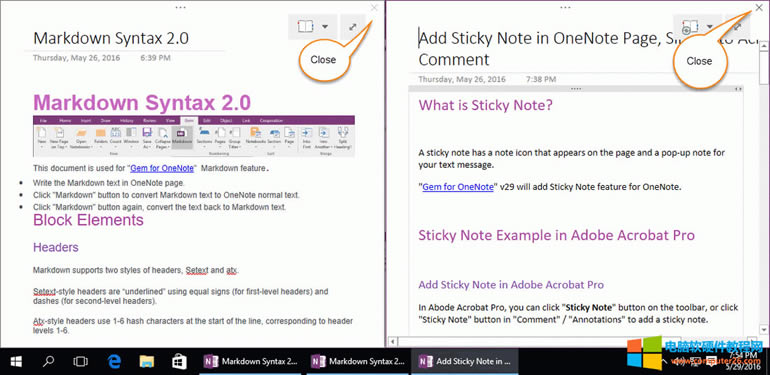Open File Explorer from the taskbar

[x=147, y=362]
